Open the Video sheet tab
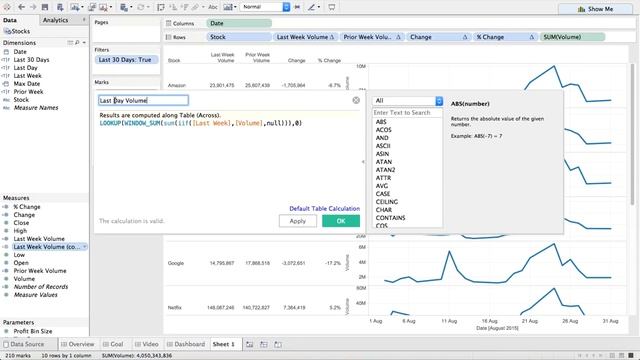The width and height of the screenshot is (640, 360). coord(147,344)
